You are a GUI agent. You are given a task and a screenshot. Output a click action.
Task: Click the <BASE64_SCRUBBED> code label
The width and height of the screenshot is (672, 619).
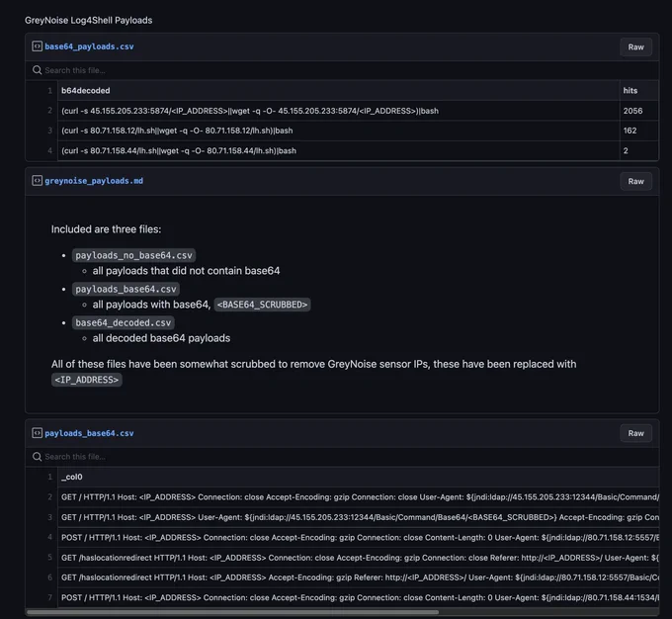262,305
